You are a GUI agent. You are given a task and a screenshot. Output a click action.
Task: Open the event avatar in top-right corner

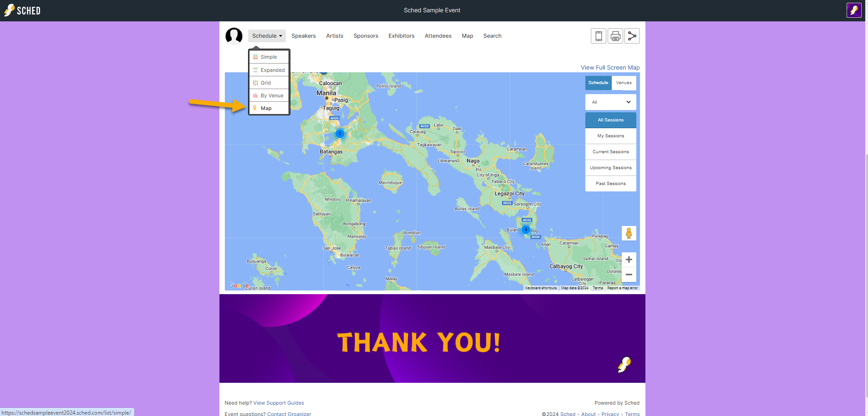[854, 10]
